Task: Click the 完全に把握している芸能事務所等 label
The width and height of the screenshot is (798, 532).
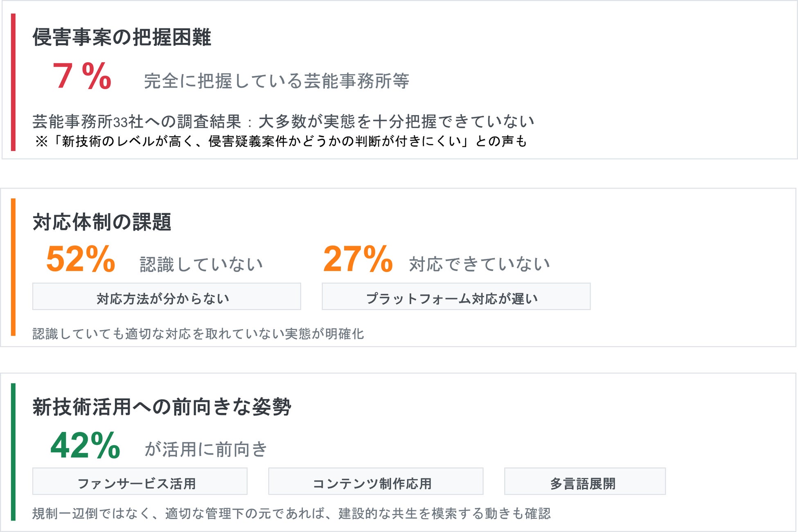Action: click(x=276, y=81)
